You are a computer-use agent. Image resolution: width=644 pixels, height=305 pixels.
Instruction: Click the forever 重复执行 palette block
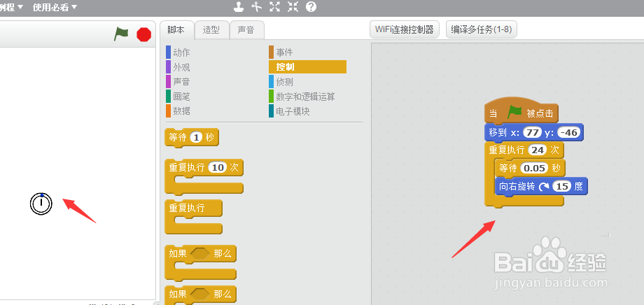(193, 217)
